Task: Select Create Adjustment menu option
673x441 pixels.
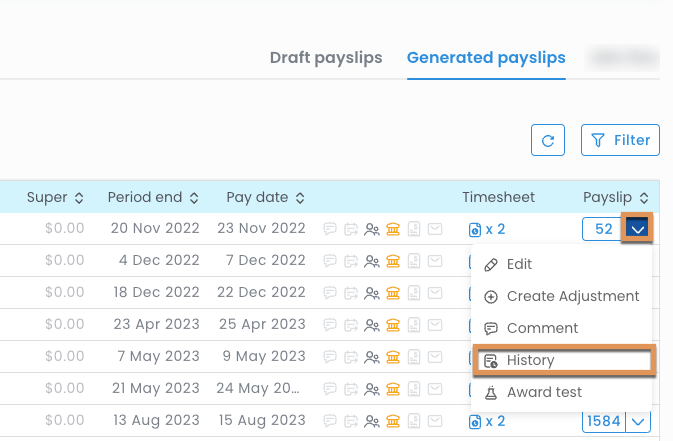Action: pos(572,297)
